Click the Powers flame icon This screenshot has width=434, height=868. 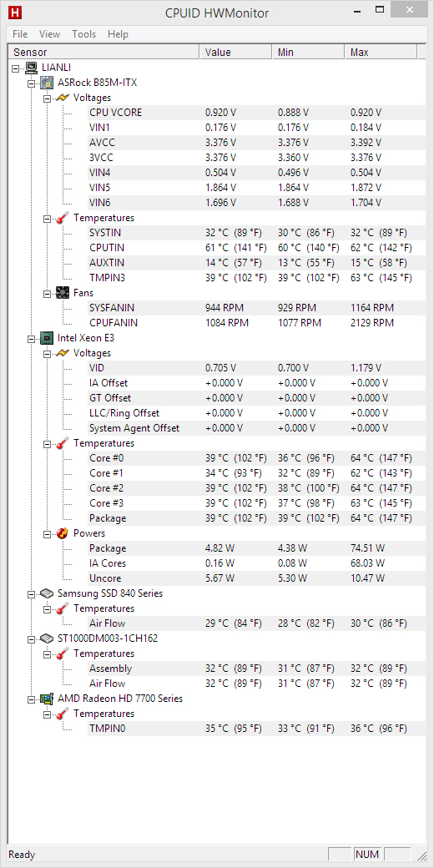point(63,533)
